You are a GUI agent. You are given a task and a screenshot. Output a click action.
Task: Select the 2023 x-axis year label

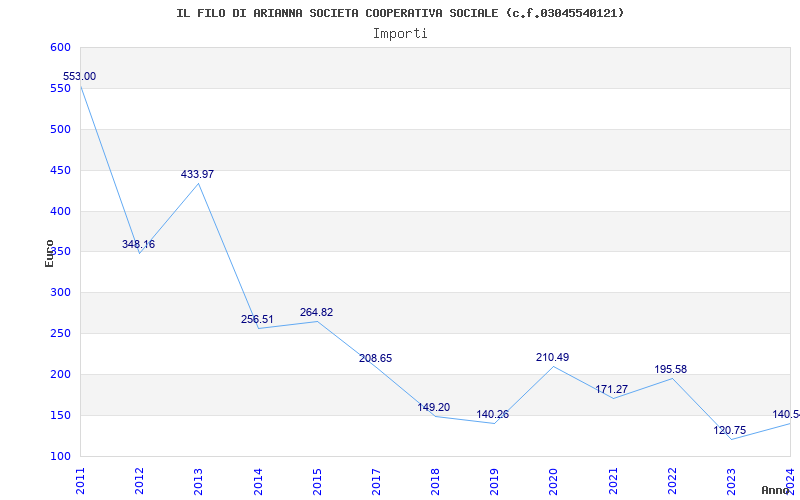[x=731, y=481]
